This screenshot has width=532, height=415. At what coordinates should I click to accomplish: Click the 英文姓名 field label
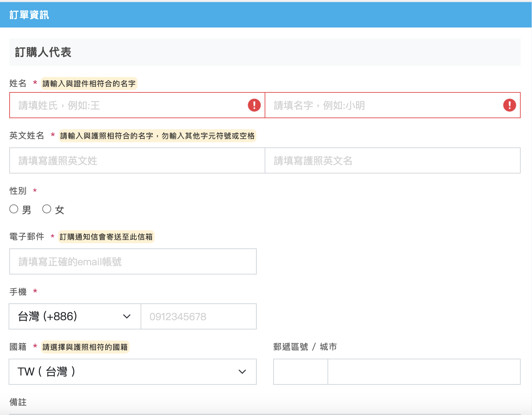point(27,135)
